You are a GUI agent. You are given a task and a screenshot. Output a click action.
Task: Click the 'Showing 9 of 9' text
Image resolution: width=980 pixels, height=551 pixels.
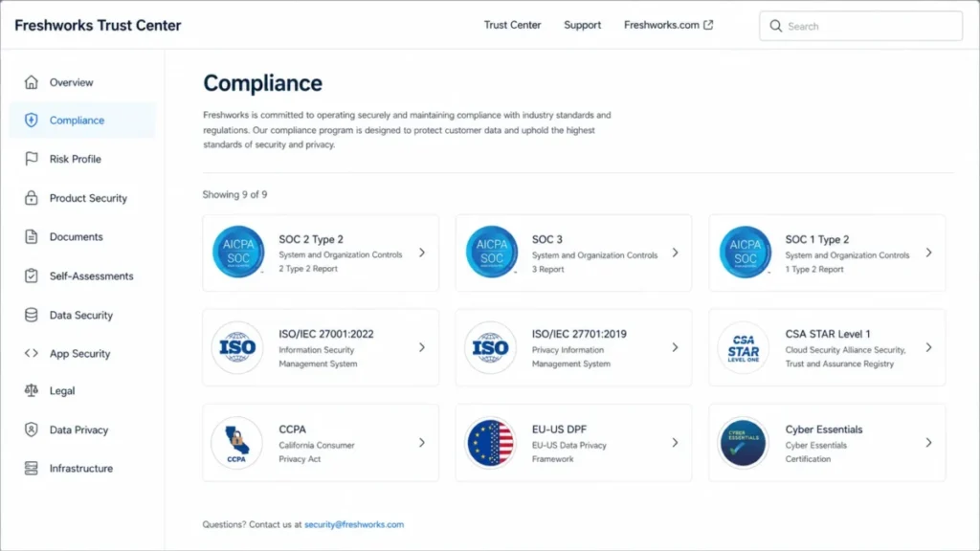[x=234, y=195]
